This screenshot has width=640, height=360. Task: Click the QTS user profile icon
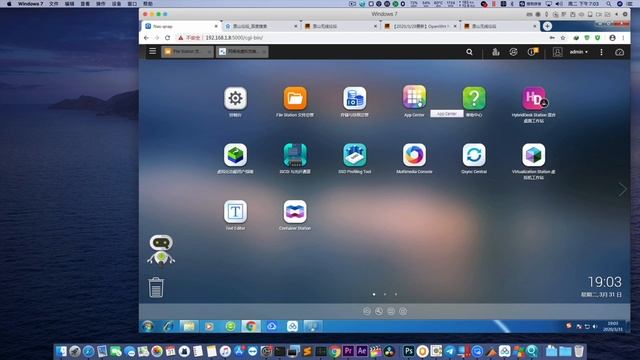click(x=558, y=52)
